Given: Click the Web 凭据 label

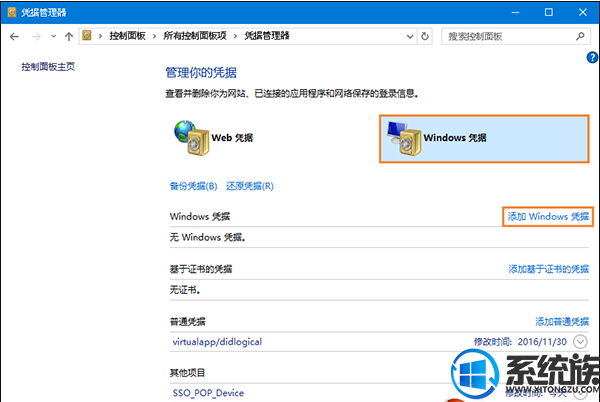Looking at the screenshot, I should point(232,138).
